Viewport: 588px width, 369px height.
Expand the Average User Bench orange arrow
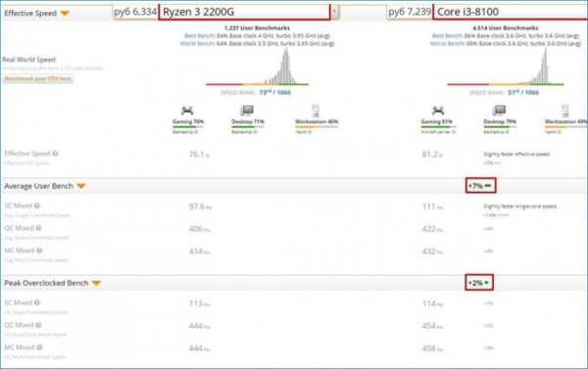coord(81,186)
